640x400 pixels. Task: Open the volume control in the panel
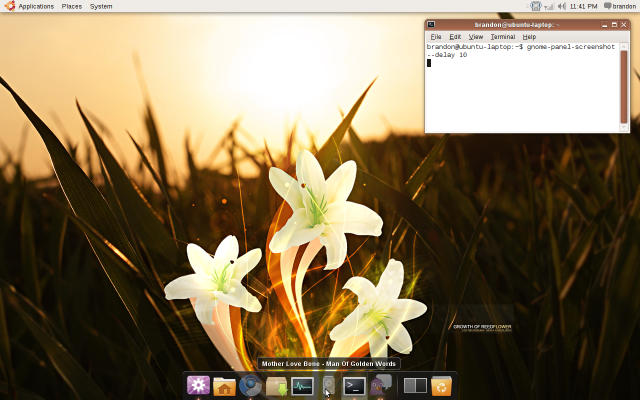[x=562, y=6]
